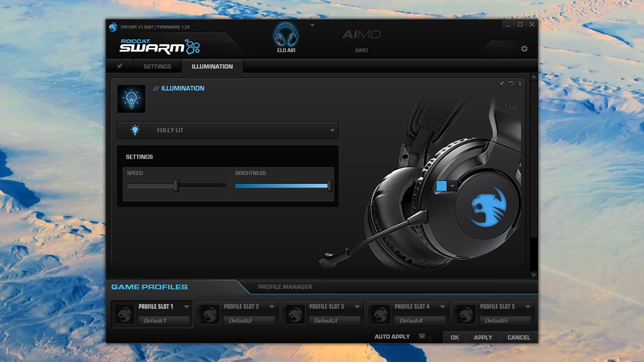Screen dimensions: 644x362
Task: Adjust the BRIGHTNESS slider handle
Action: point(330,186)
